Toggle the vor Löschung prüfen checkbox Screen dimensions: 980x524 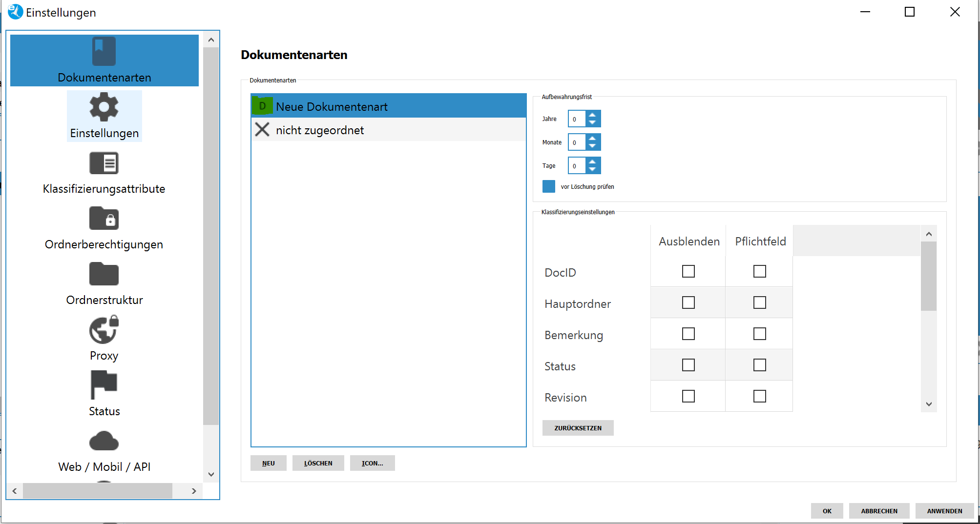coord(549,186)
